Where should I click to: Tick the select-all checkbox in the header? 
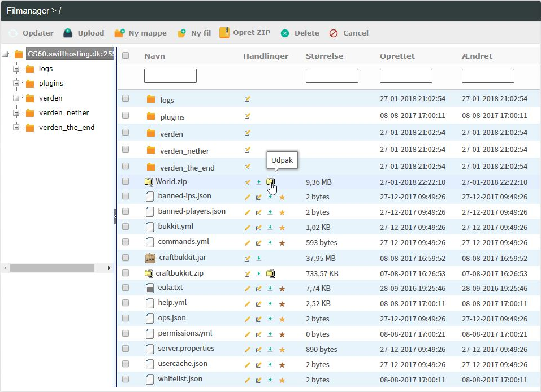[125, 55]
